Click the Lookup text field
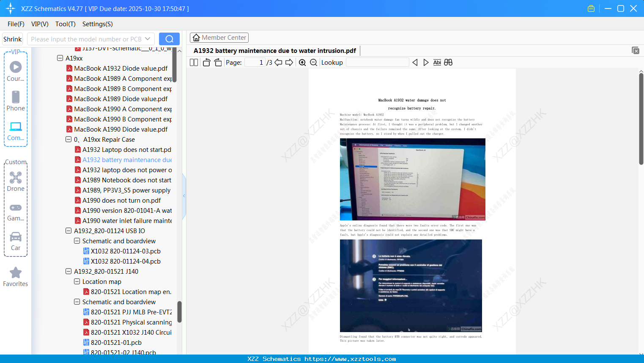 pyautogui.click(x=378, y=63)
